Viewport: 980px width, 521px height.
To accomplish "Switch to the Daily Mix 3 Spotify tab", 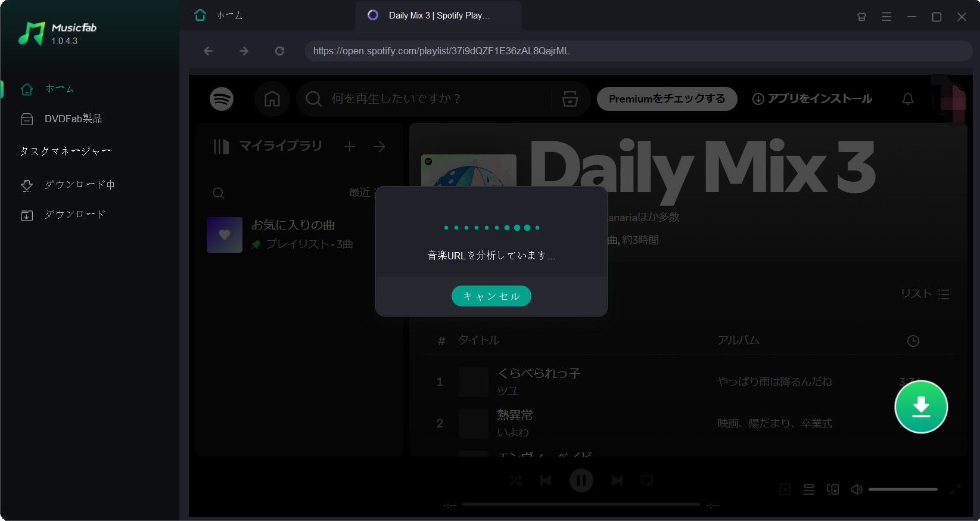I will coord(438,15).
